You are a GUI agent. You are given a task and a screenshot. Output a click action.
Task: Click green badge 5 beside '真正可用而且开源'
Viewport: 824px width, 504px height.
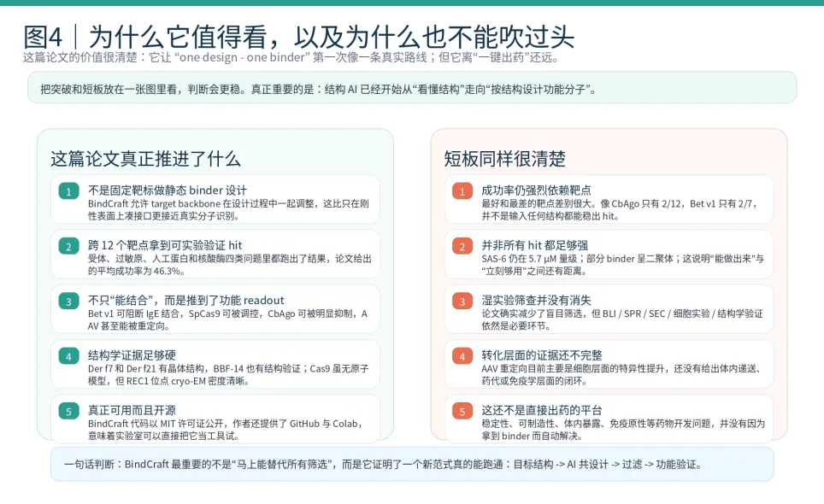pyautogui.click(x=68, y=412)
